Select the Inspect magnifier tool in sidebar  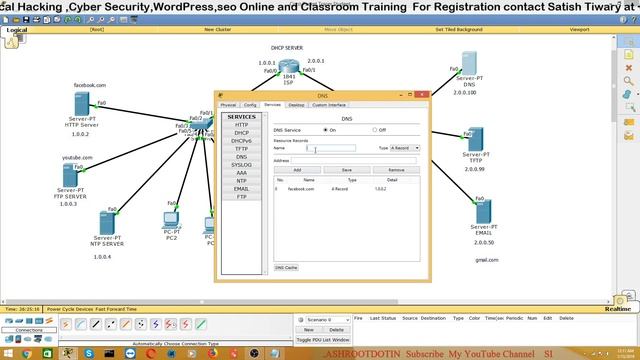pos(629,81)
